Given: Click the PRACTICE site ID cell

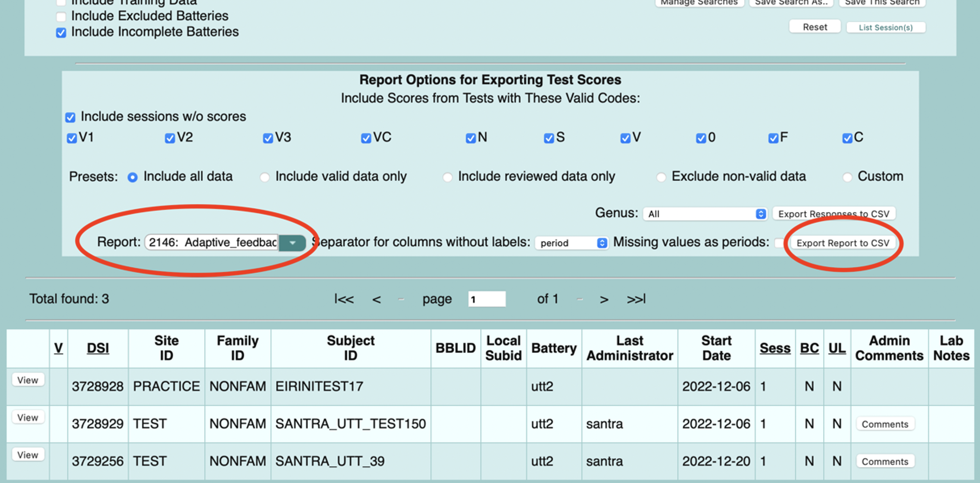Looking at the screenshot, I should 166,387.
